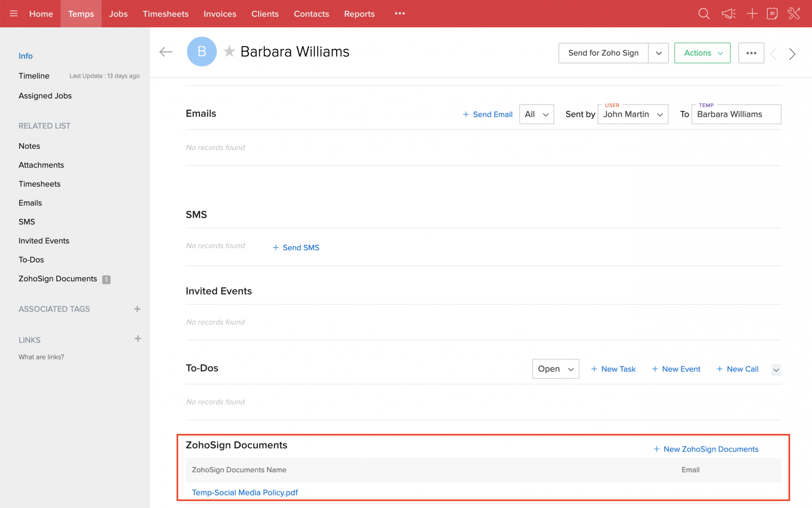
Task: Mark Barbara Williams as favorite star
Action: (229, 51)
